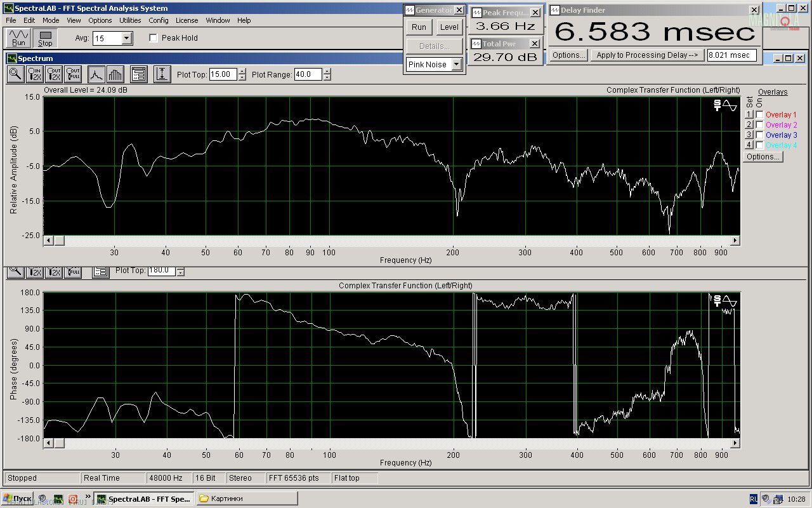Viewport: 812px width, 508px height.
Task: Open the Mode menu
Action: coord(51,20)
